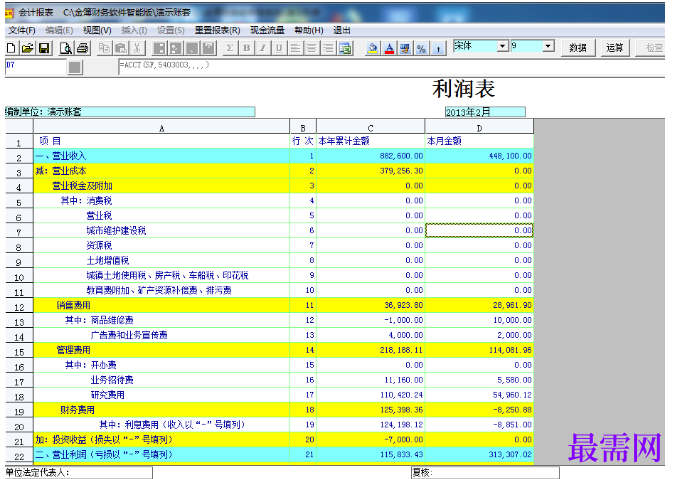Click the picture-style icon beside font color
Screen dimensions: 680x479
(x=405, y=48)
